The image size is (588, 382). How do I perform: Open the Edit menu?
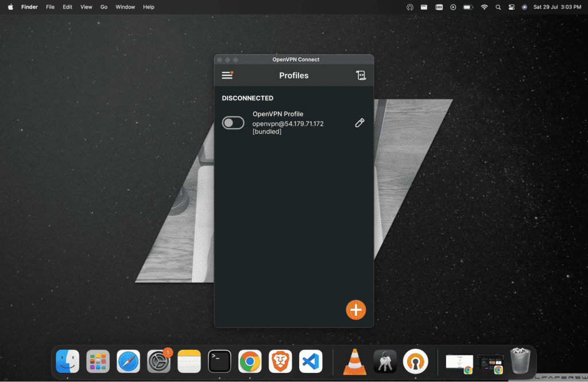click(x=68, y=7)
